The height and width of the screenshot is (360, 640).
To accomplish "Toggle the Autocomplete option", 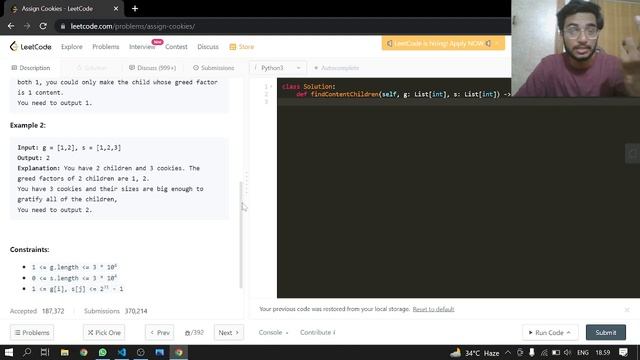I will click(x=336, y=68).
